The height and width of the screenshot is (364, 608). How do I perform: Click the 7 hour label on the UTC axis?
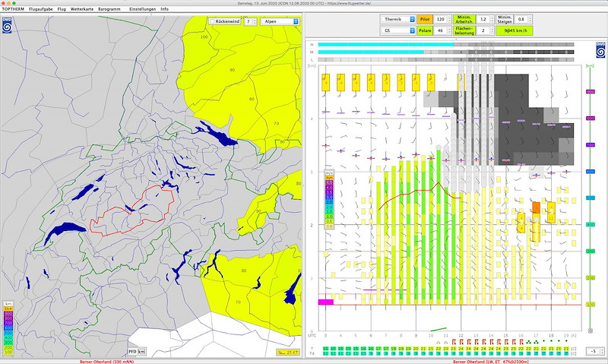coord(385,335)
